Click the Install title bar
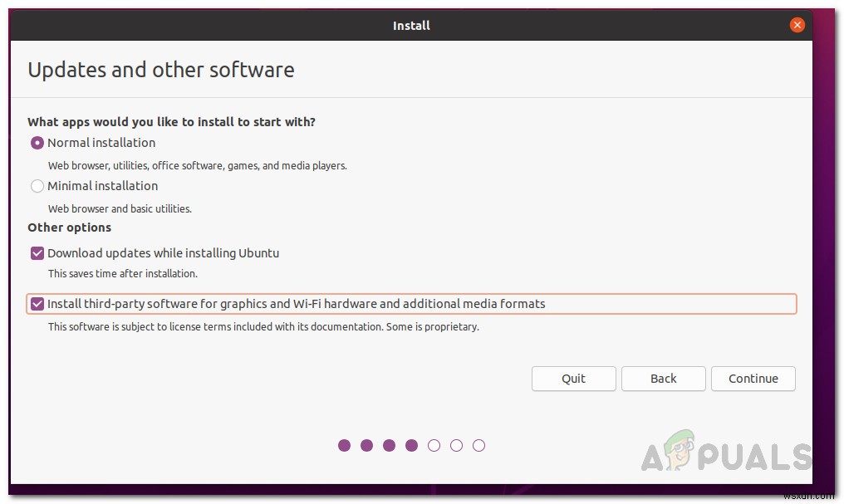Screen dimensions: 844x504 [411, 26]
